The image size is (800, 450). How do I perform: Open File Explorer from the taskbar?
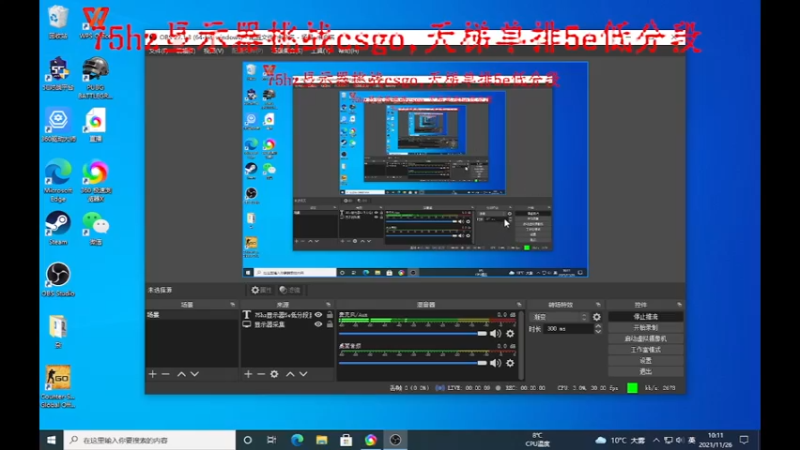(x=321, y=440)
